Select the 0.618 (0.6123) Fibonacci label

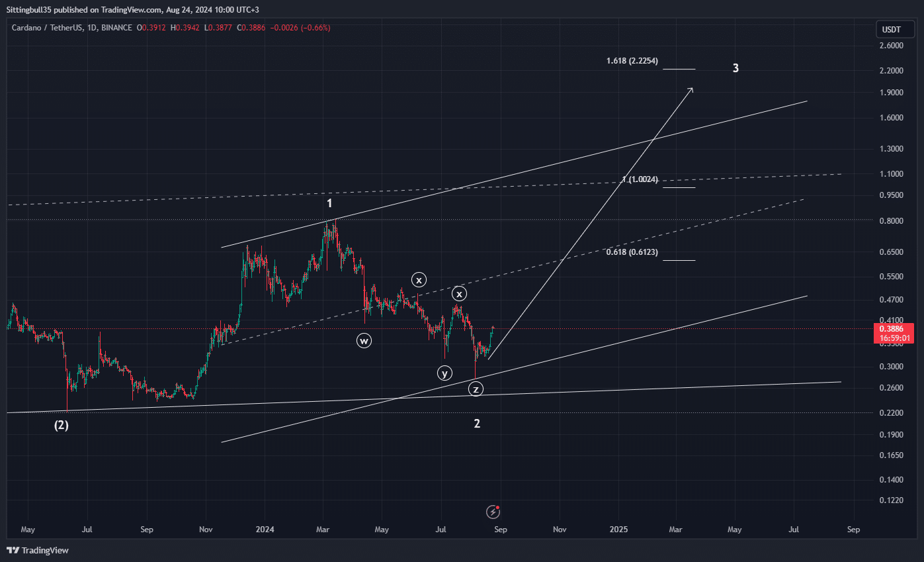[x=632, y=252]
